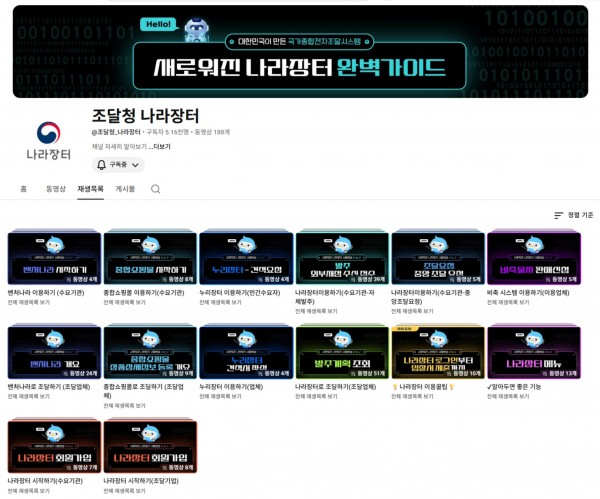Open the 비축물자 판매신청 playlist thumbnail

click(x=534, y=258)
